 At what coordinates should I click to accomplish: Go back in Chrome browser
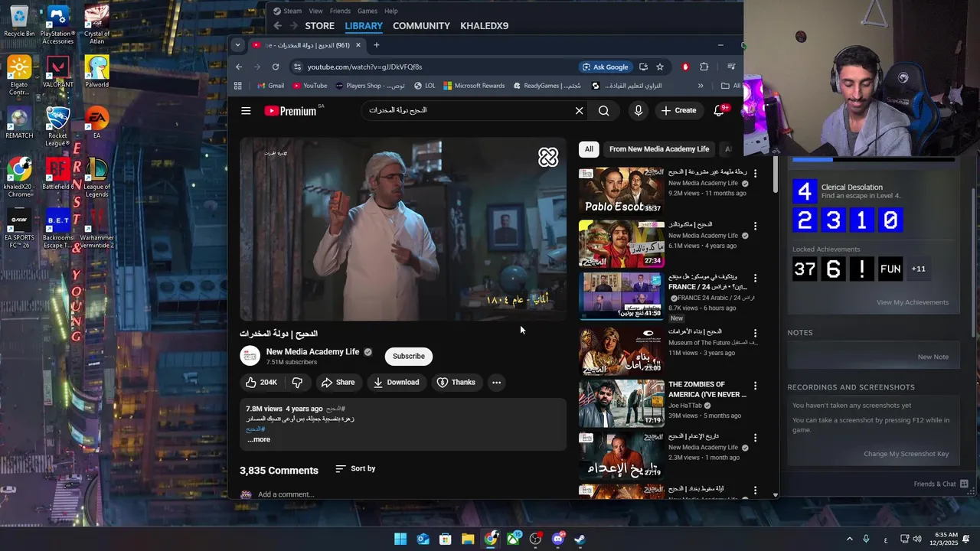click(x=239, y=67)
